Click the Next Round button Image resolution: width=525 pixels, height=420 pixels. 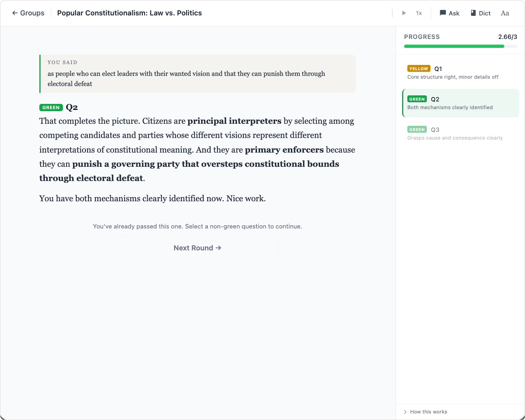click(197, 248)
